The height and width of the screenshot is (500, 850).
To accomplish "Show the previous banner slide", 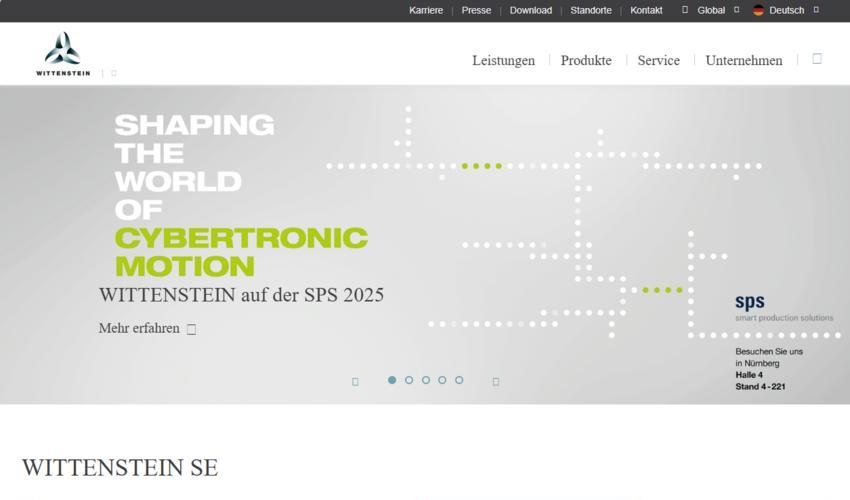I will click(355, 382).
